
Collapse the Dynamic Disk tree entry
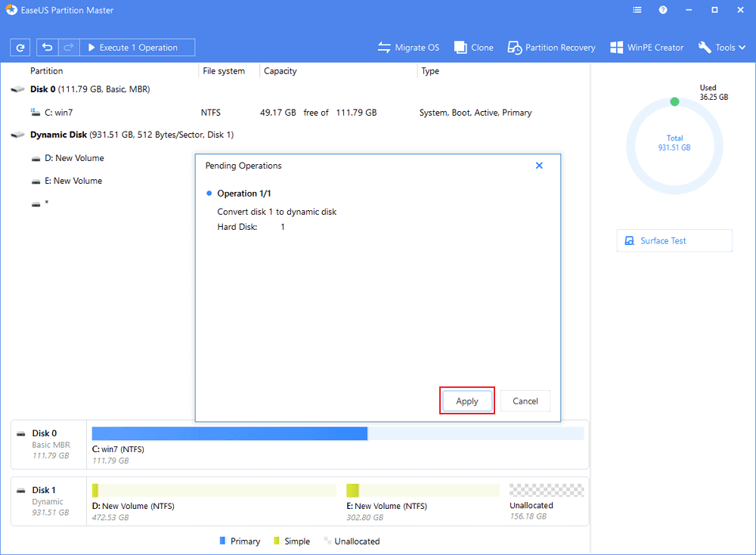tap(17, 135)
